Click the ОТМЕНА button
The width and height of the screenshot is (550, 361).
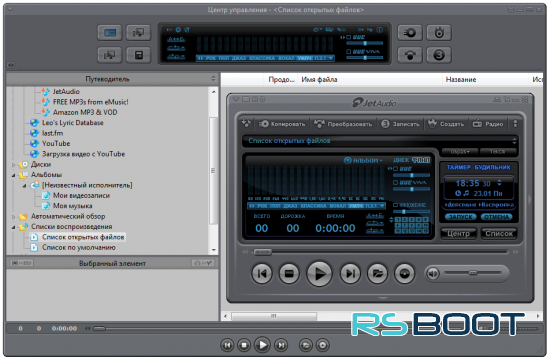pos(496,217)
